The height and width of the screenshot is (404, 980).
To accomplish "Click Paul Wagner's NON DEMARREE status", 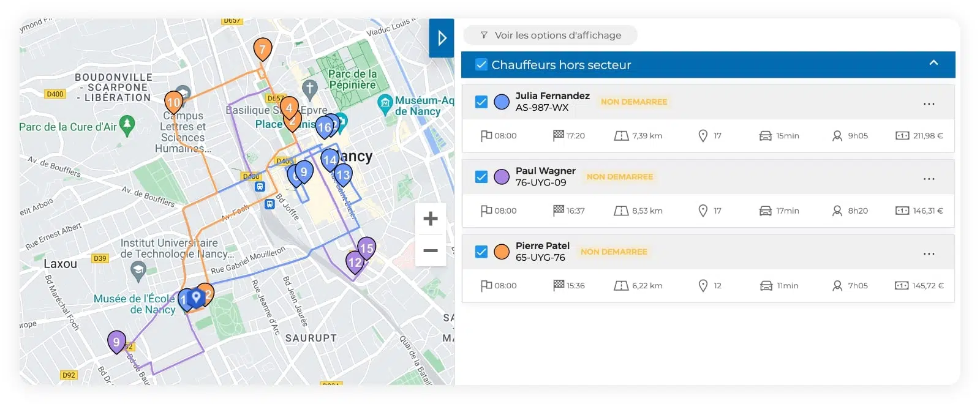I will click(x=620, y=177).
